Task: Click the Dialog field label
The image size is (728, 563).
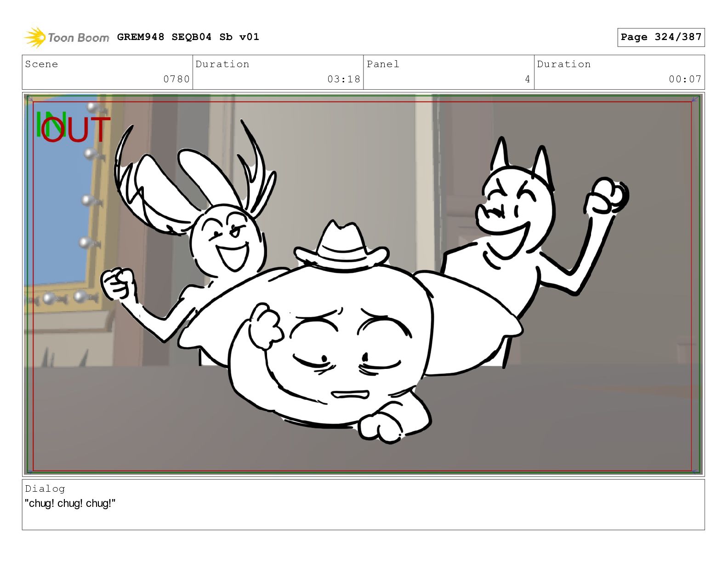Action: (x=45, y=488)
